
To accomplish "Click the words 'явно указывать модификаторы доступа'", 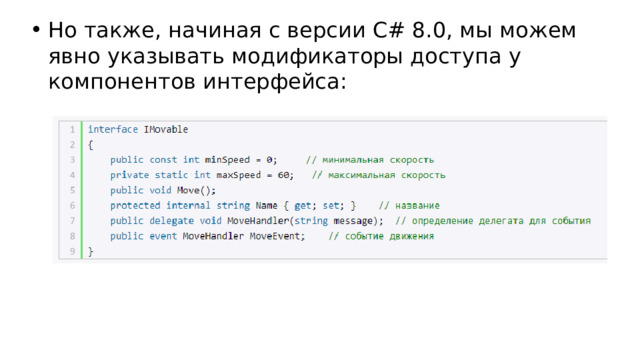I will [275, 56].
